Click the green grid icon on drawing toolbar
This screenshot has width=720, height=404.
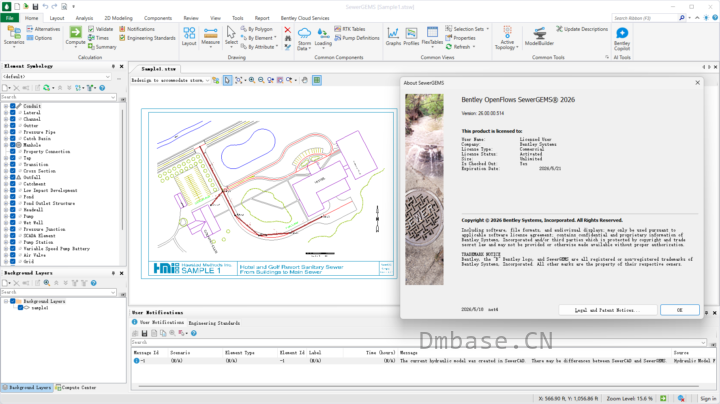[317, 80]
